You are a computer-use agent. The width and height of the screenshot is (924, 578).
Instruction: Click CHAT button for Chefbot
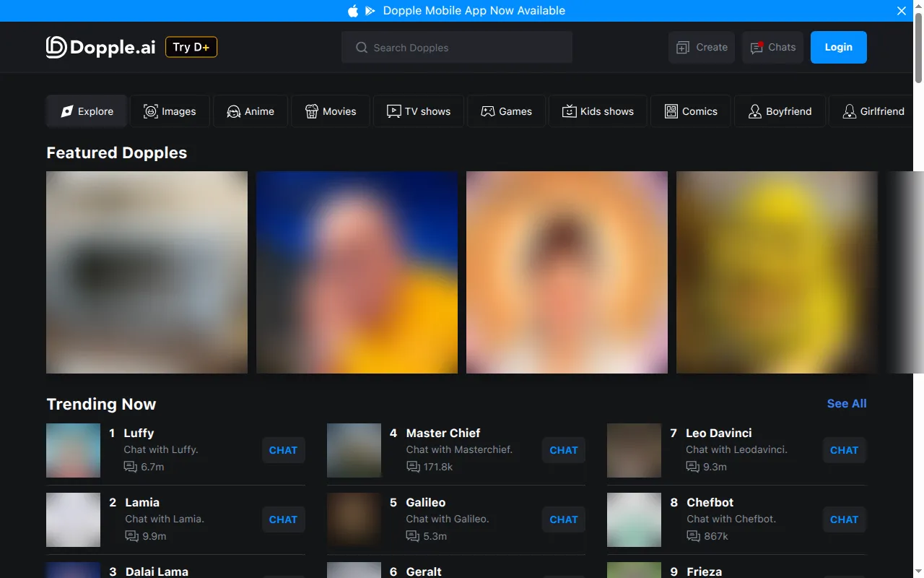pyautogui.click(x=844, y=519)
